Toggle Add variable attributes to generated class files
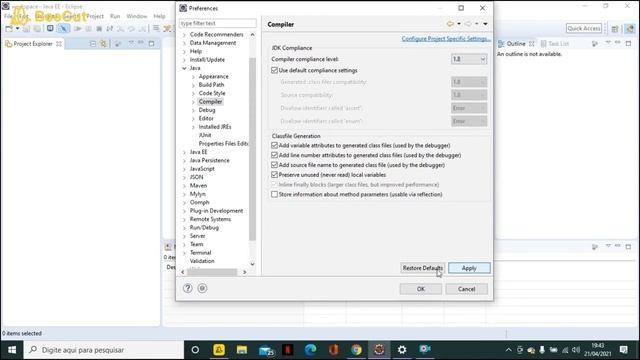 (274, 145)
